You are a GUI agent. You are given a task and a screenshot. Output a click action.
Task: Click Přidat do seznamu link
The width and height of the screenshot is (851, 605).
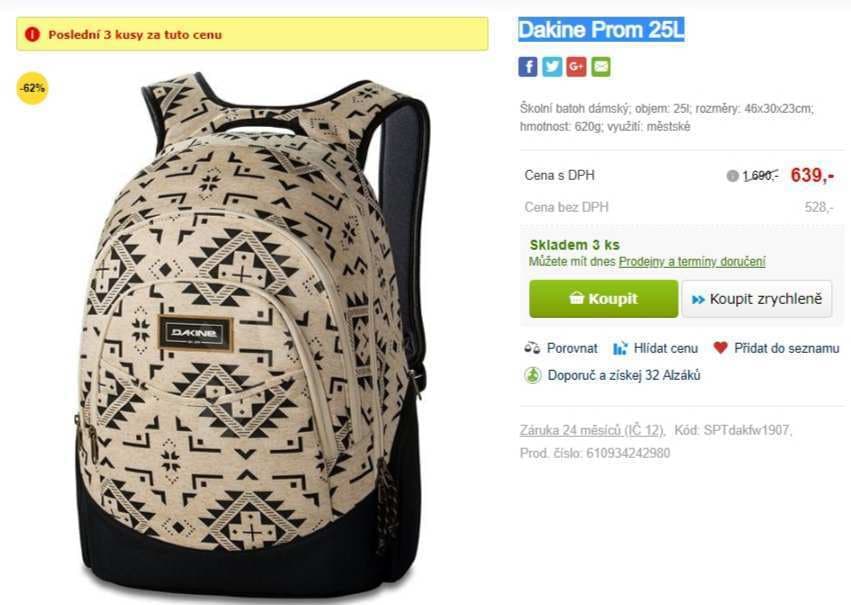coord(786,348)
